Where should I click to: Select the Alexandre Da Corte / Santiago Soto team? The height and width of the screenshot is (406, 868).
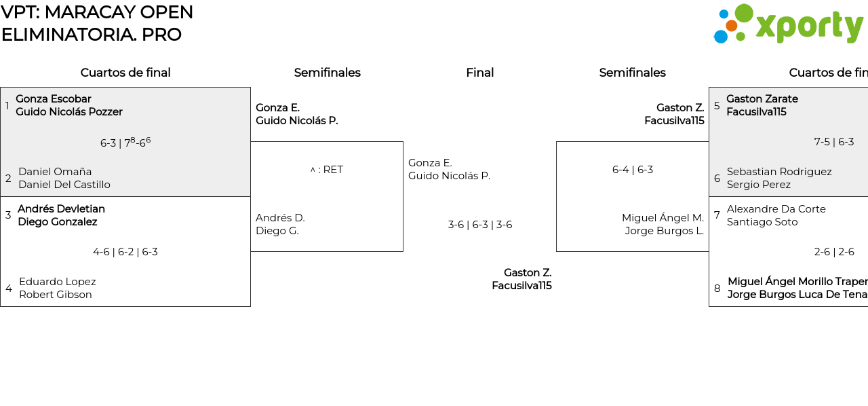pos(776,215)
